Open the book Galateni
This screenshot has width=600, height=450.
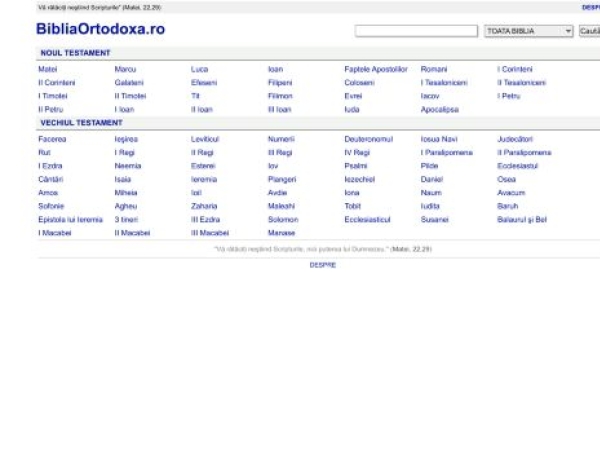(x=129, y=83)
